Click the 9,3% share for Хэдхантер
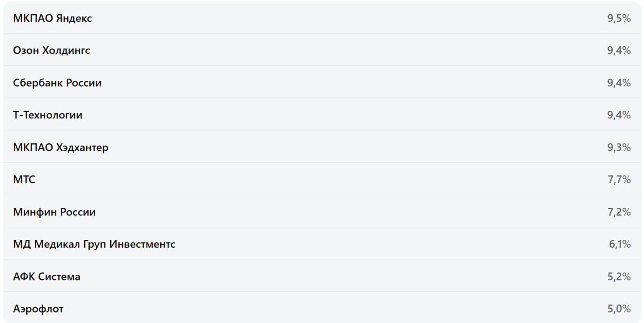Viewport: 644px width, 323px height. (618, 147)
